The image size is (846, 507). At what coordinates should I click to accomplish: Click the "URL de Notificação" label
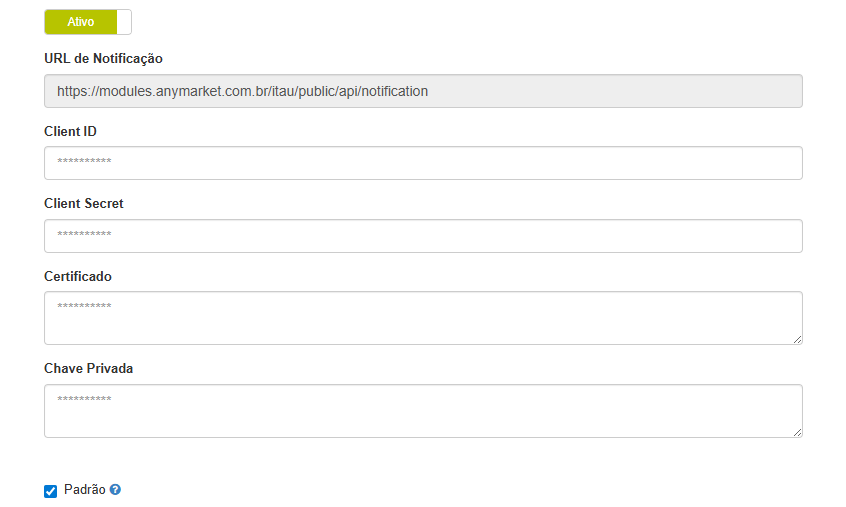click(103, 59)
